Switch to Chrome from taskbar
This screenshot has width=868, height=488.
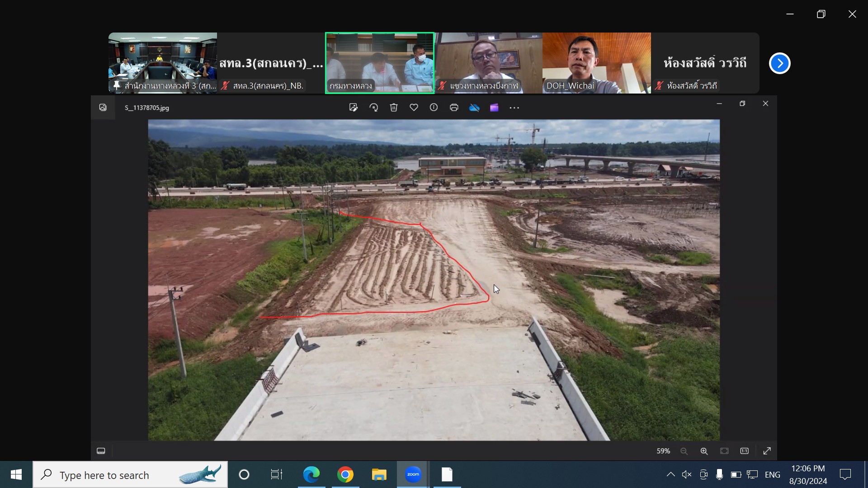345,474
